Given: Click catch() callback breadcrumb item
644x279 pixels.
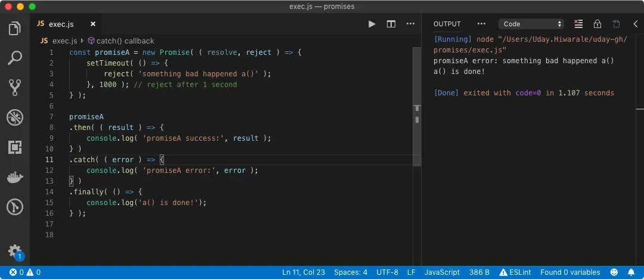Looking at the screenshot, I should click(120, 41).
